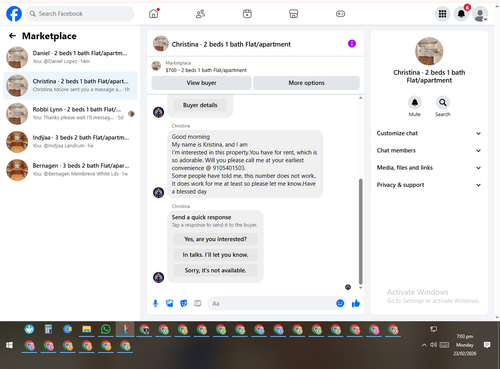Open the Facebook logo home link
This screenshot has width=500, height=369.
coord(14,14)
